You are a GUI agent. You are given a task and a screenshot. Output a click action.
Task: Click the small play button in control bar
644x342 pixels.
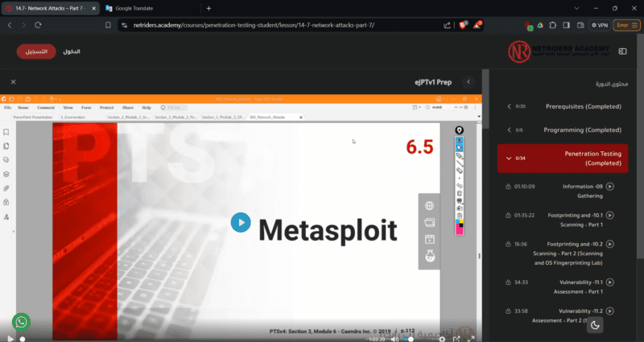click(x=10, y=339)
